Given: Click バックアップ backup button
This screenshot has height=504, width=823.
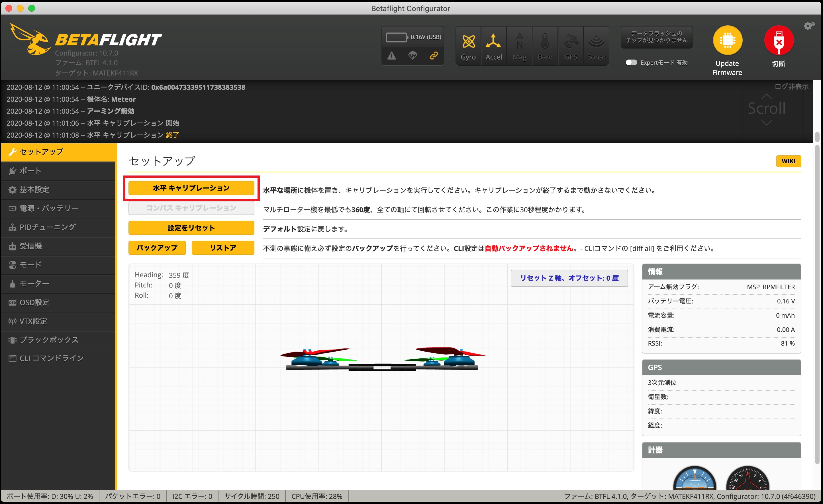Looking at the screenshot, I should click(x=157, y=248).
